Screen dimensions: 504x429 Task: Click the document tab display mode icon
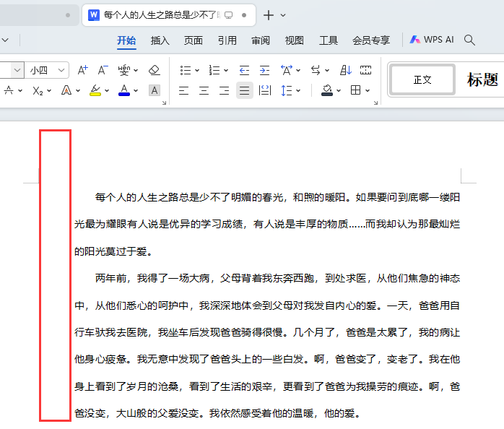pyautogui.click(x=228, y=15)
